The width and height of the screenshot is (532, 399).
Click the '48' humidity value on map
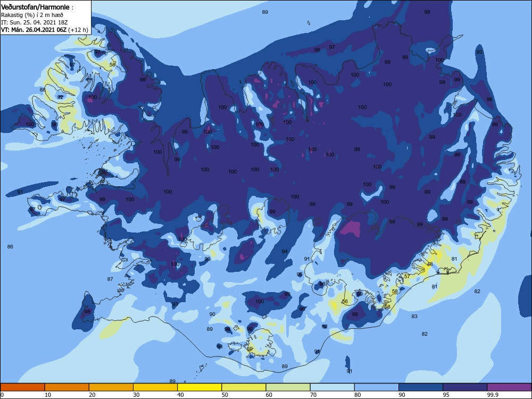[430, 264]
